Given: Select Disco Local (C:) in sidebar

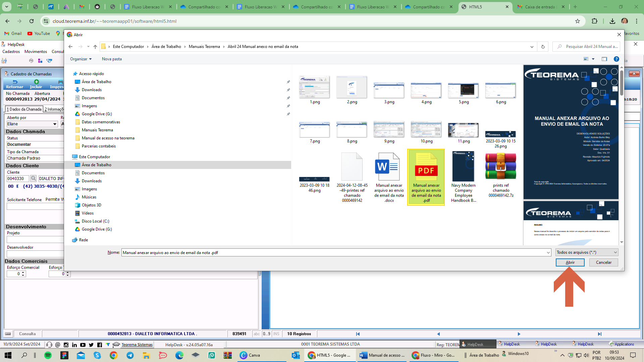Looking at the screenshot, I should pos(95,221).
